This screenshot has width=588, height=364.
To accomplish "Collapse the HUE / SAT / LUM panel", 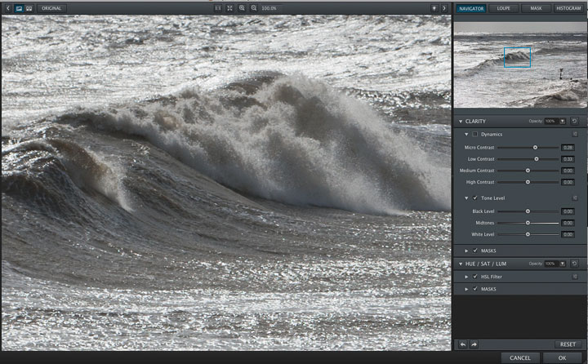I will [x=461, y=264].
